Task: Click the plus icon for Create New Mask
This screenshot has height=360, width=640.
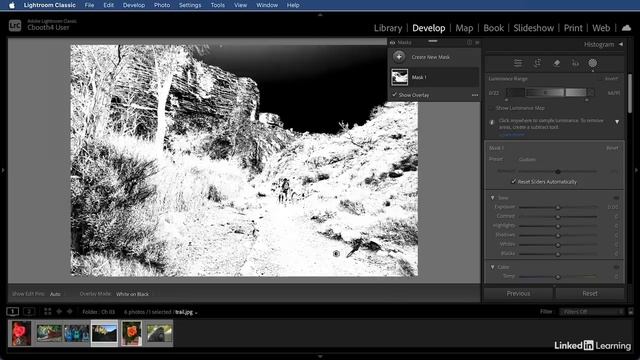Action: [x=399, y=57]
